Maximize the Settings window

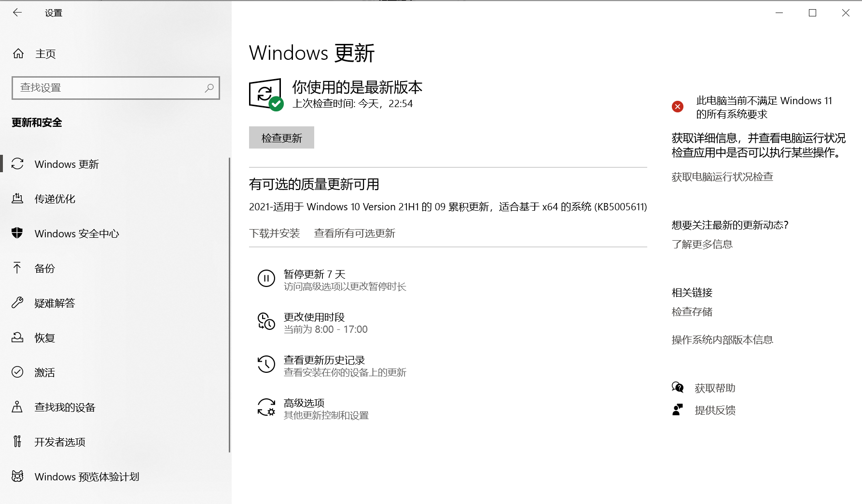812,13
